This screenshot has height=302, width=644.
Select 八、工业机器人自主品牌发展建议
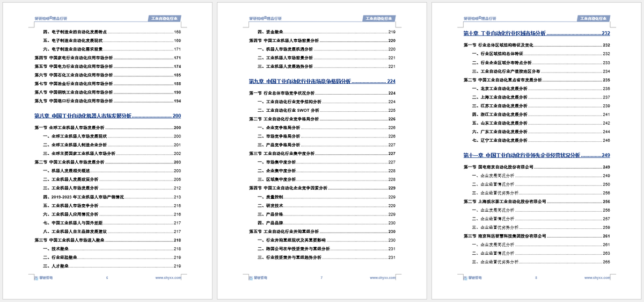pos(112,232)
